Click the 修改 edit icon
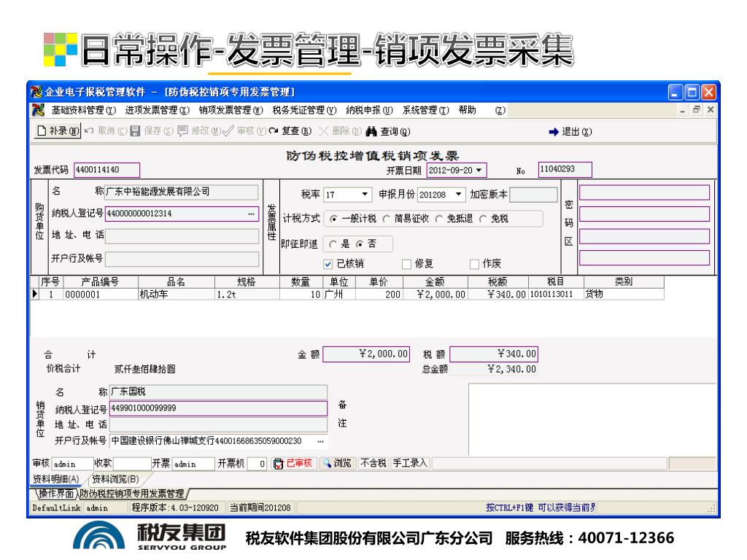This screenshot has width=747, height=560. tap(182, 131)
